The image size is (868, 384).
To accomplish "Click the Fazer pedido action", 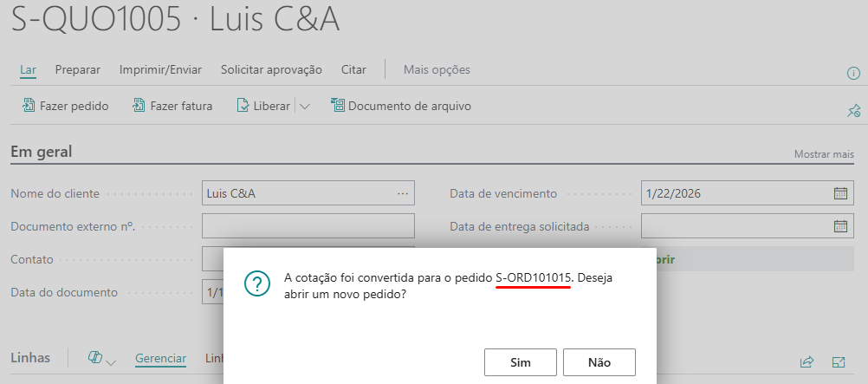I will coord(66,107).
